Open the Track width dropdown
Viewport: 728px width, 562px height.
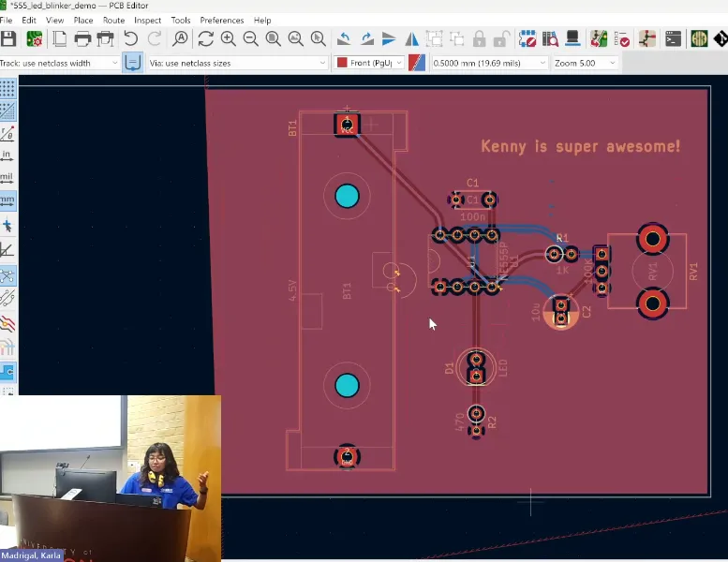tap(59, 63)
